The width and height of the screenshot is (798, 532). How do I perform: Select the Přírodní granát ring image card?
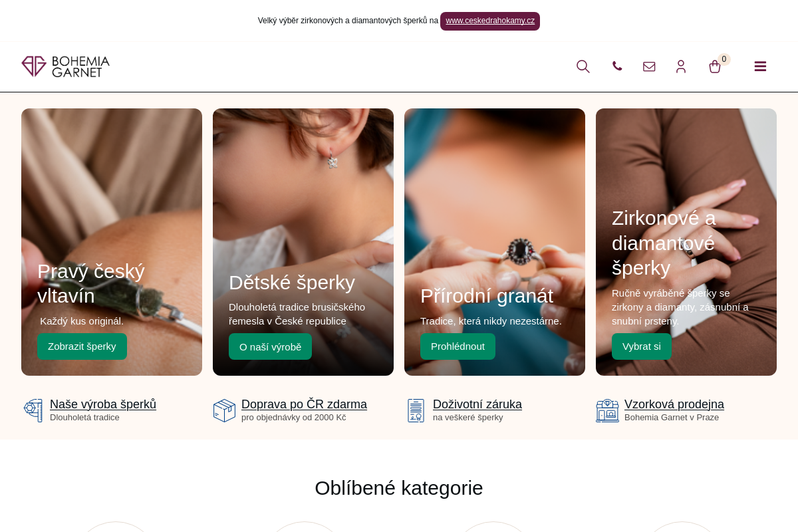(495, 242)
